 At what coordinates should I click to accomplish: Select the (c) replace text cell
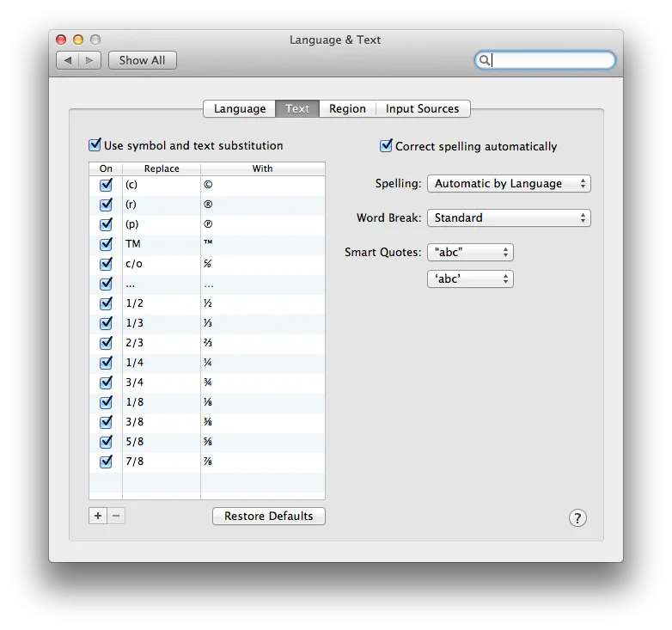pos(162,185)
